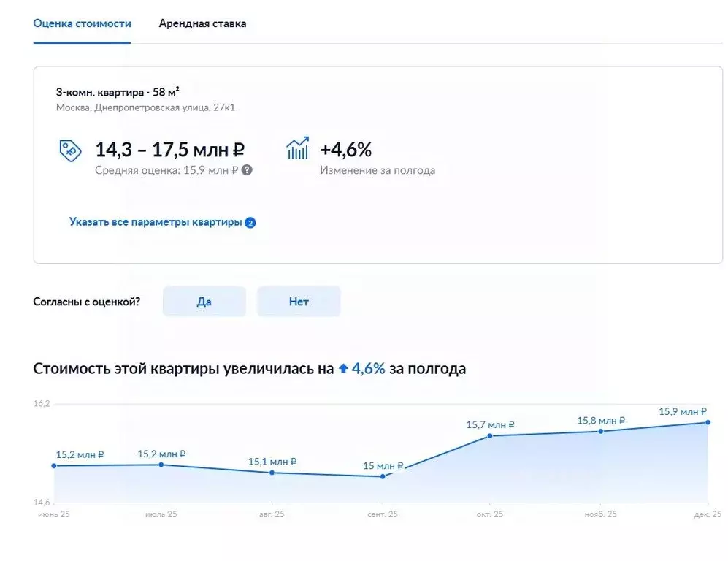
Task: Click the data point labeled 15,7 млн ₽
Action: [489, 438]
